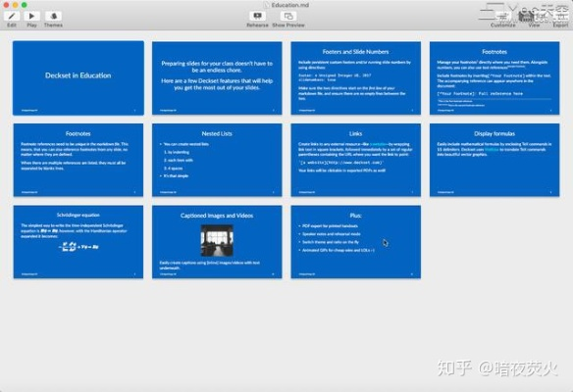Open the View toolbar item
This screenshot has height=392, width=573.
pos(534,17)
